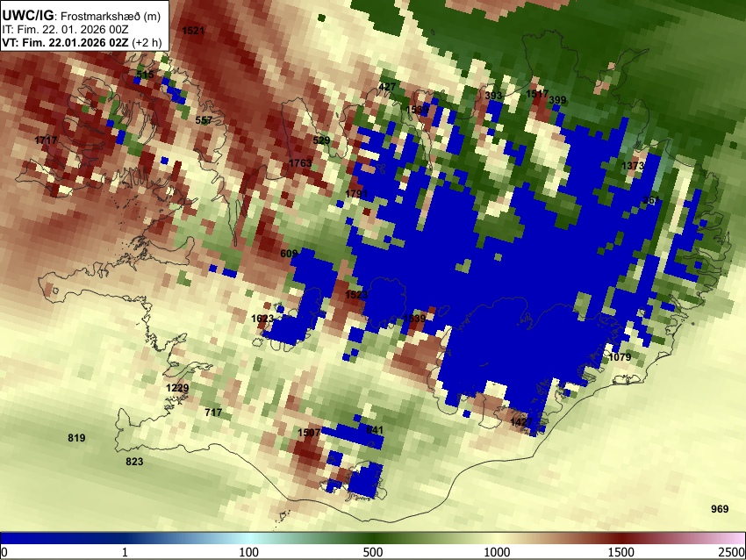Click the map value 399
Viewport: 746px width, 560px height.
click(x=557, y=100)
